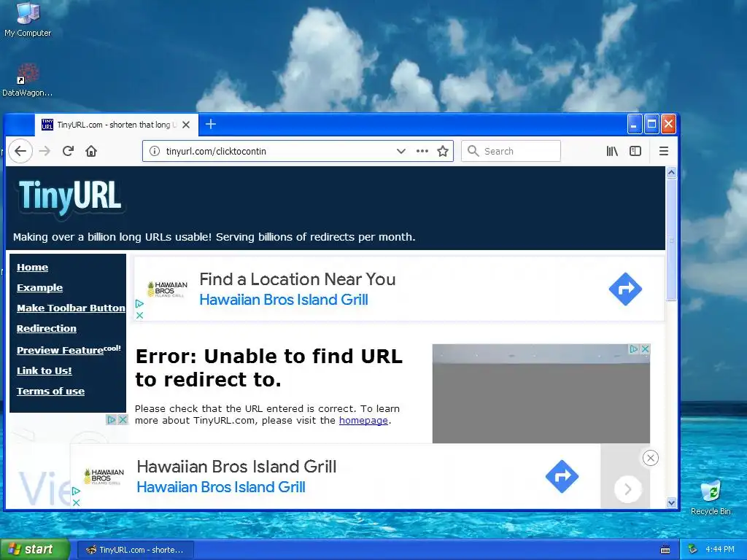Viewport: 747px width, 560px height.
Task: Open a new tab with plus button
Action: [x=211, y=124]
